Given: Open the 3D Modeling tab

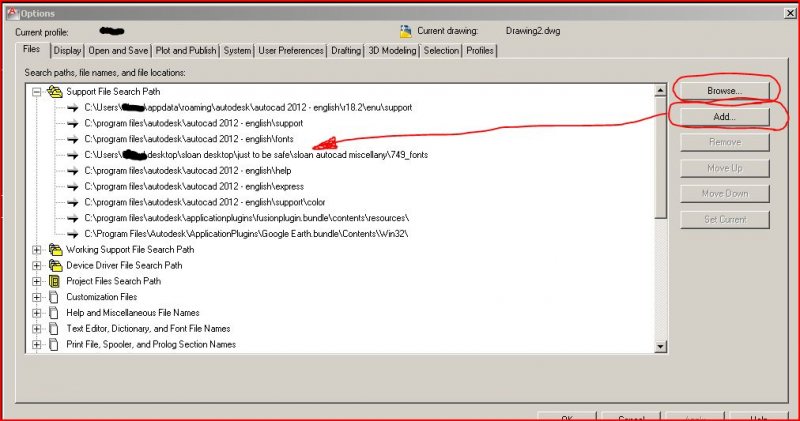Looking at the screenshot, I should click(392, 51).
